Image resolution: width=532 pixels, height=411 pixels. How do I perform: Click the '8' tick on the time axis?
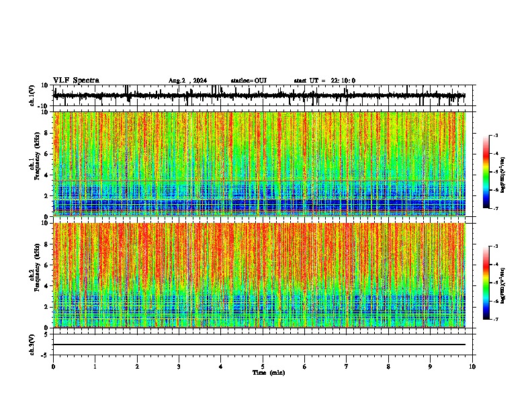388,367
